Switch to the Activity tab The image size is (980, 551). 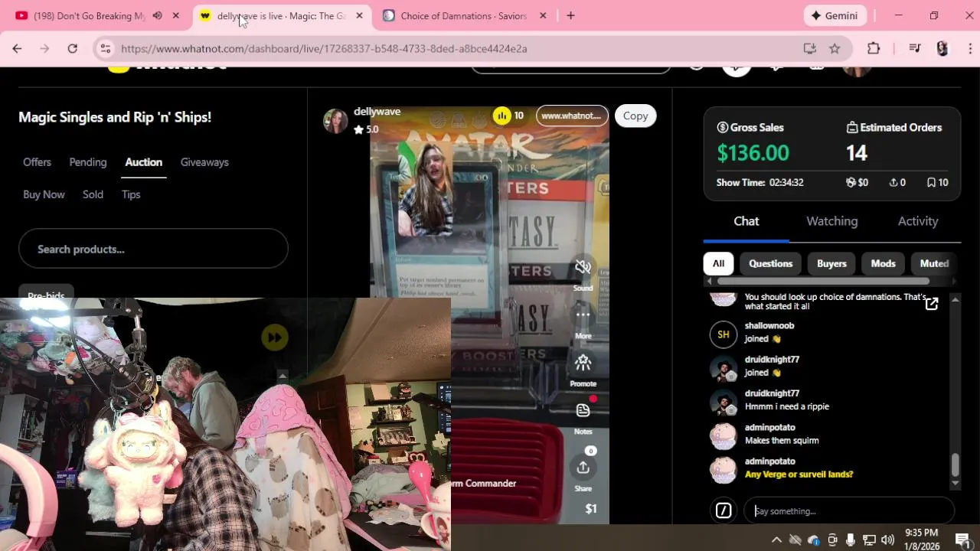tap(918, 221)
